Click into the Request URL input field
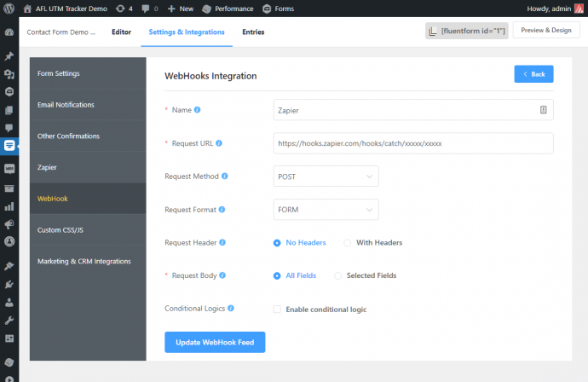Image resolution: width=588 pixels, height=382 pixels. 413,143
